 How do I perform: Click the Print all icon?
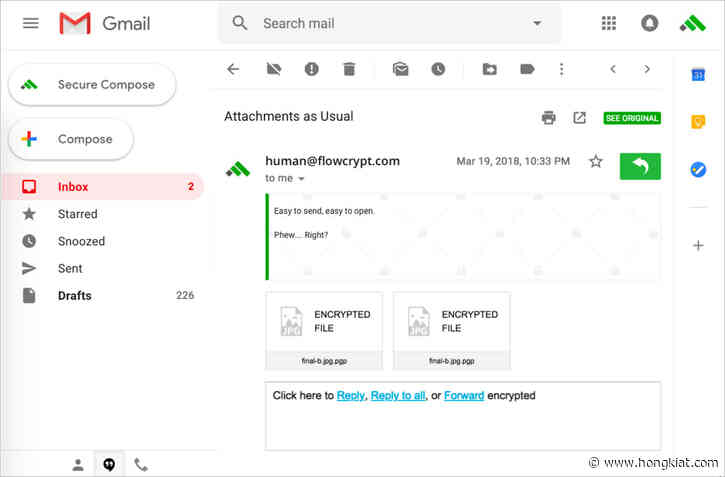click(548, 118)
